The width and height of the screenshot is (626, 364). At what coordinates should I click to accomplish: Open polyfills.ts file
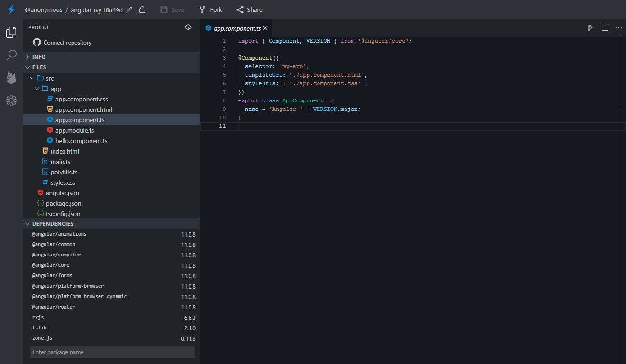tap(111, 172)
